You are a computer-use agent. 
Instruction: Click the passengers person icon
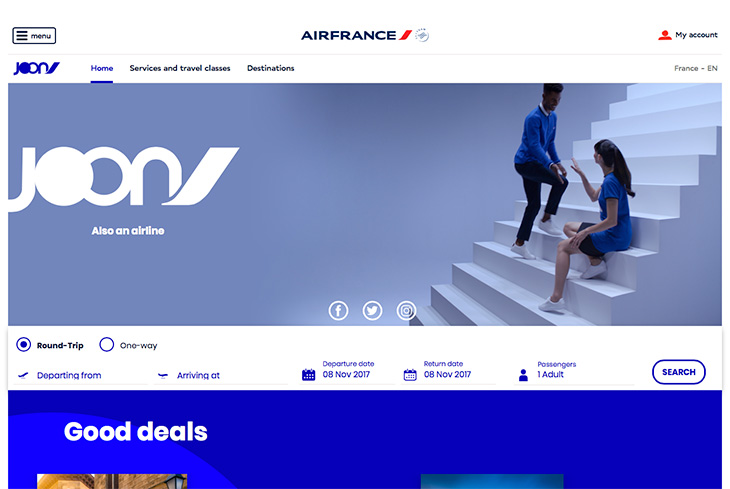coord(523,375)
